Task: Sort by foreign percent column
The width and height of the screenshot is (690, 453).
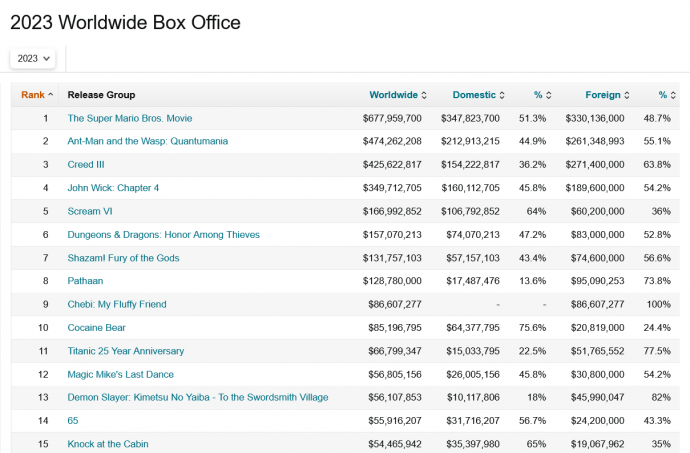Action: pyautogui.click(x=667, y=95)
